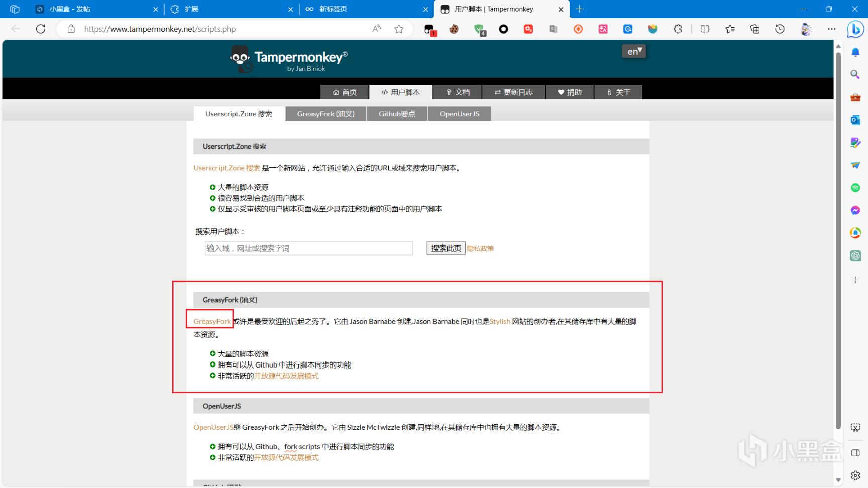Image resolution: width=868 pixels, height=488 pixels.
Task: Open the 隐私政策 link
Action: (481, 248)
